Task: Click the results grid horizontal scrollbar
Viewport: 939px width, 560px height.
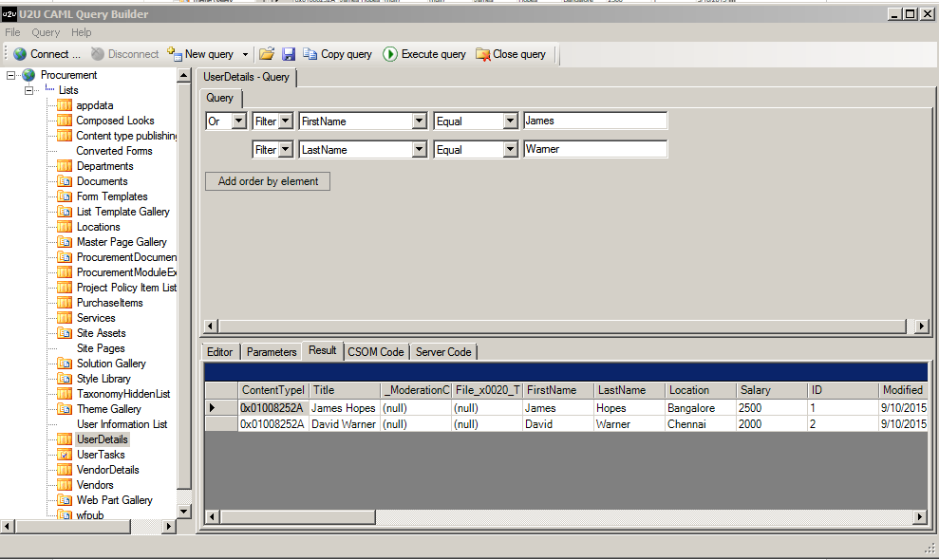Action: 567,516
